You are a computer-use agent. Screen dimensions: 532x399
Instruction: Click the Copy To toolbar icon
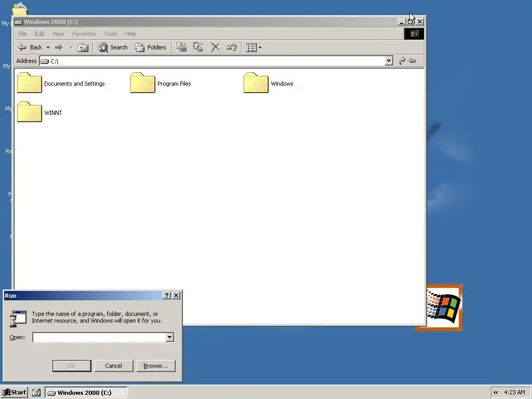click(x=198, y=47)
